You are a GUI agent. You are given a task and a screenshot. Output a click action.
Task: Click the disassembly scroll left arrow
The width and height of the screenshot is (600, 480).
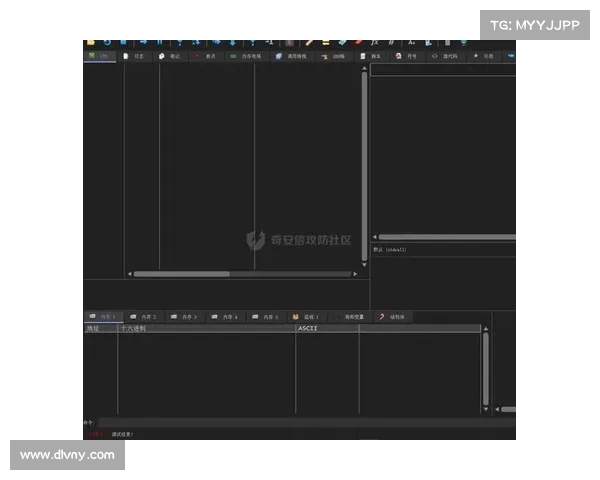[130, 274]
